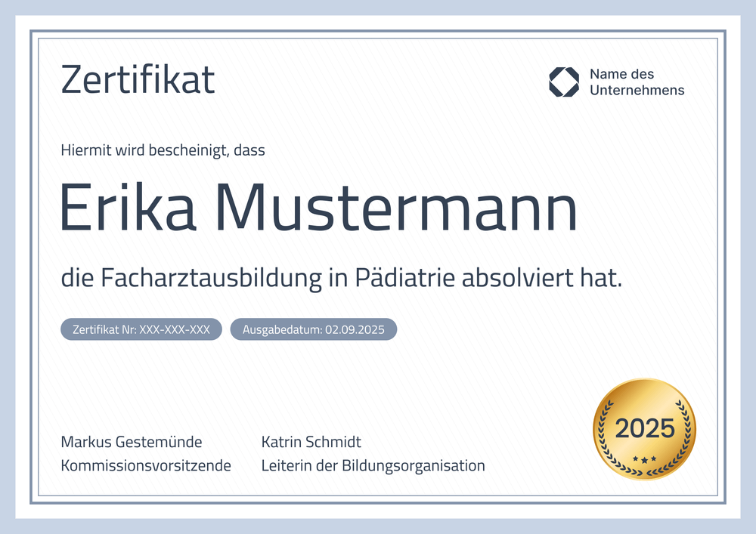Screen dimensions: 756x534
Task: Select the word 'Facharztausbildung'
Action: click(x=202, y=278)
